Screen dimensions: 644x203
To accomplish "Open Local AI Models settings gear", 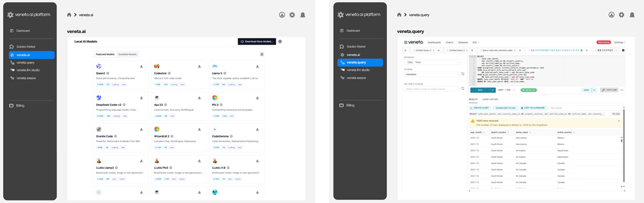I will click(x=280, y=41).
